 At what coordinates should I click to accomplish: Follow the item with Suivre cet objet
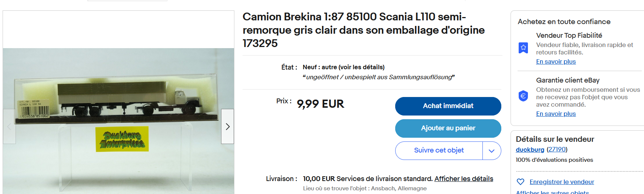pyautogui.click(x=438, y=150)
